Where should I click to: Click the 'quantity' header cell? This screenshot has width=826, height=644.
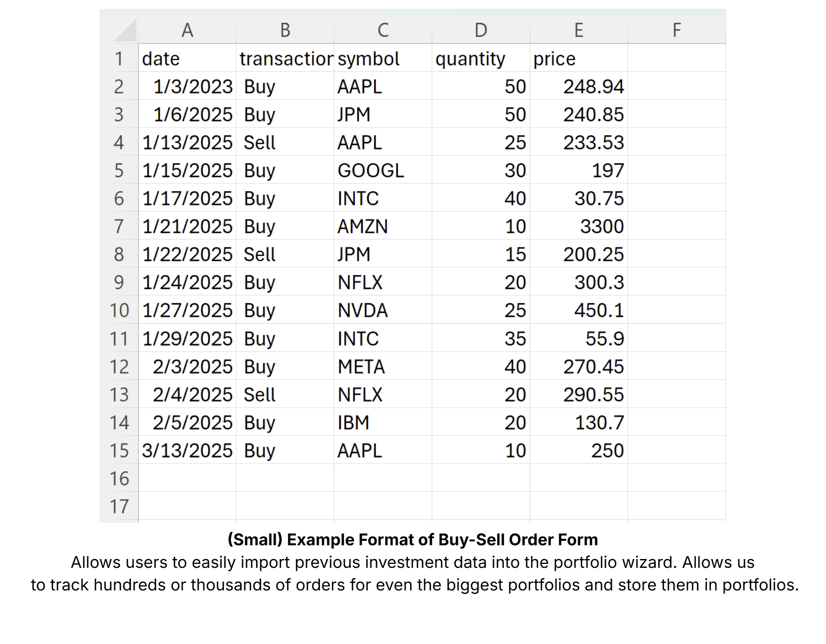[480, 59]
